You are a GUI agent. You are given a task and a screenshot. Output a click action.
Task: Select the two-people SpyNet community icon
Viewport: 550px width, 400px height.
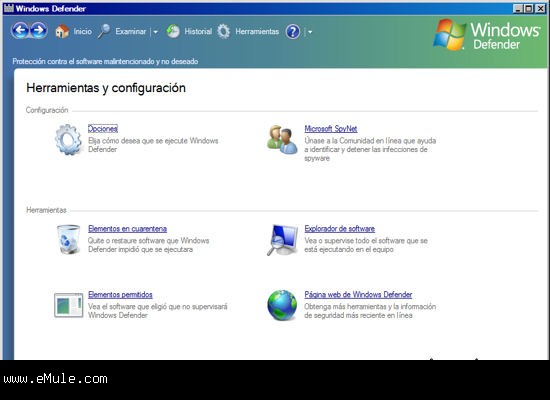(282, 140)
